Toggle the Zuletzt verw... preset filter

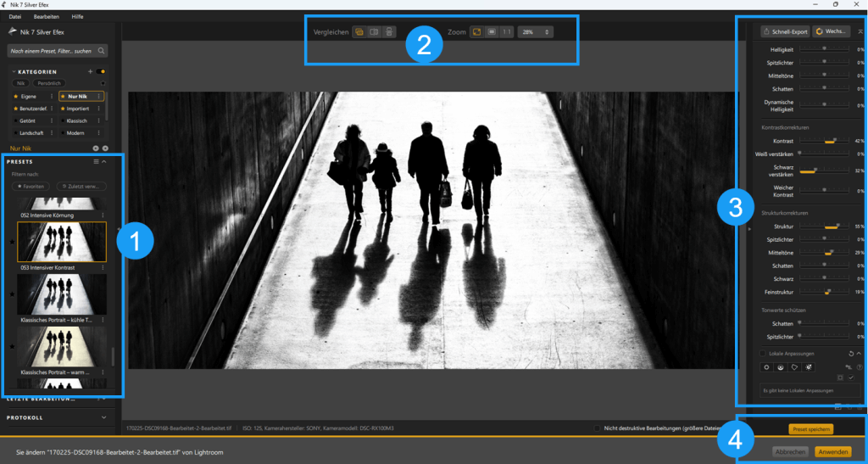(x=81, y=187)
